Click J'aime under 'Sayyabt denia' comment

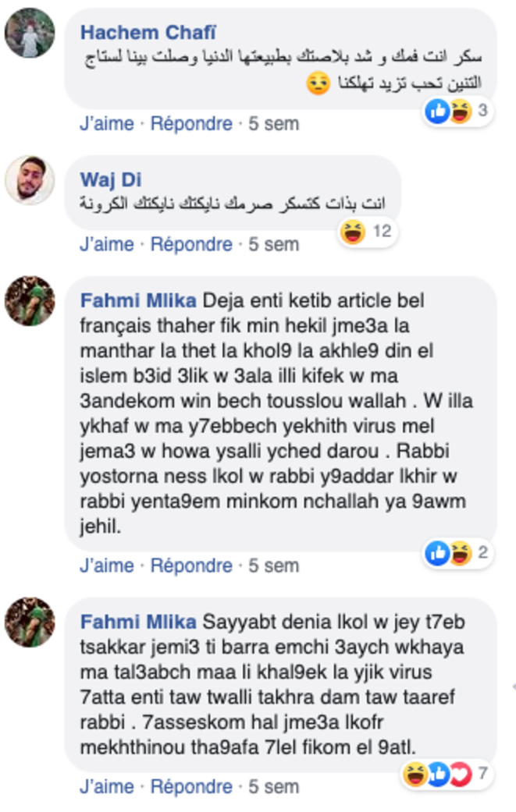coord(107,786)
